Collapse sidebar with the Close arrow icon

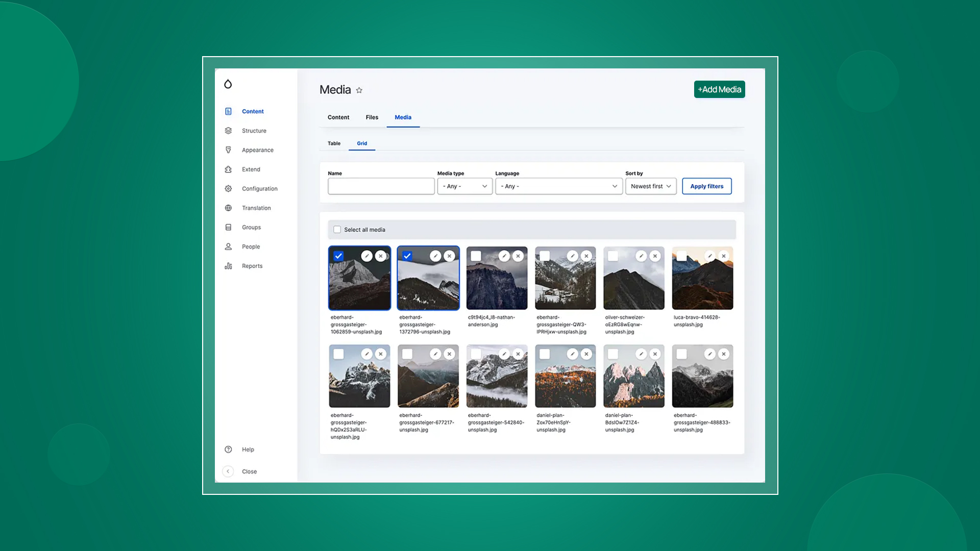tap(228, 471)
